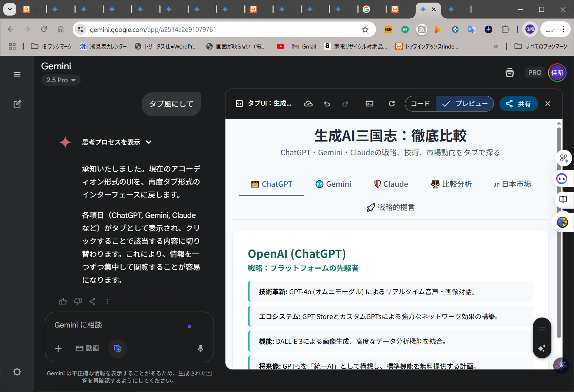Open the Gemini main menu hamburger icon

pyautogui.click(x=17, y=74)
